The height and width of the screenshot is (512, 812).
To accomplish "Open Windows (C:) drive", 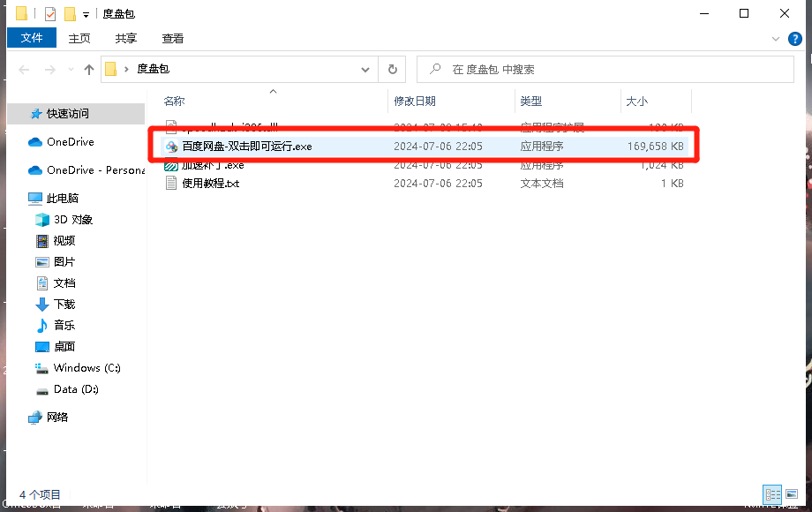I will [87, 368].
